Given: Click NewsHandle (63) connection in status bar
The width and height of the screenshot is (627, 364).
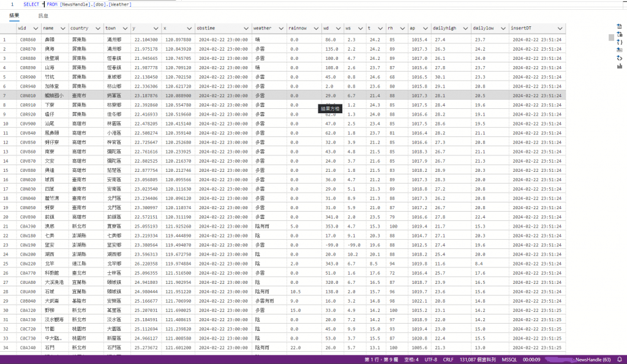Looking at the screenshot, I should tap(593, 360).
